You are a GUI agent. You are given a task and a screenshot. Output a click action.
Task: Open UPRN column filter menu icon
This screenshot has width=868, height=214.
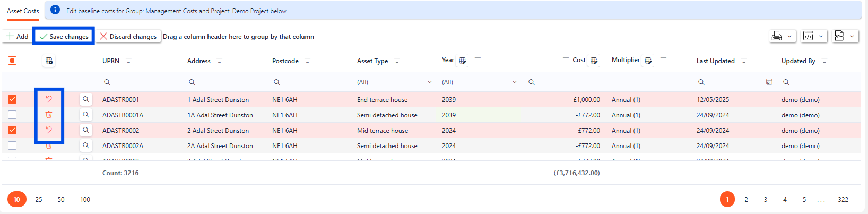(x=128, y=61)
